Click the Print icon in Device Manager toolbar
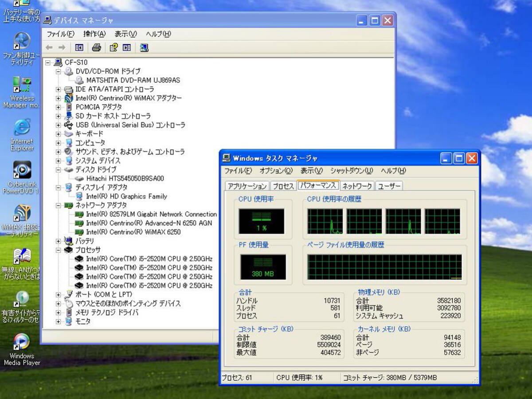The height and width of the screenshot is (399, 532). (96, 47)
